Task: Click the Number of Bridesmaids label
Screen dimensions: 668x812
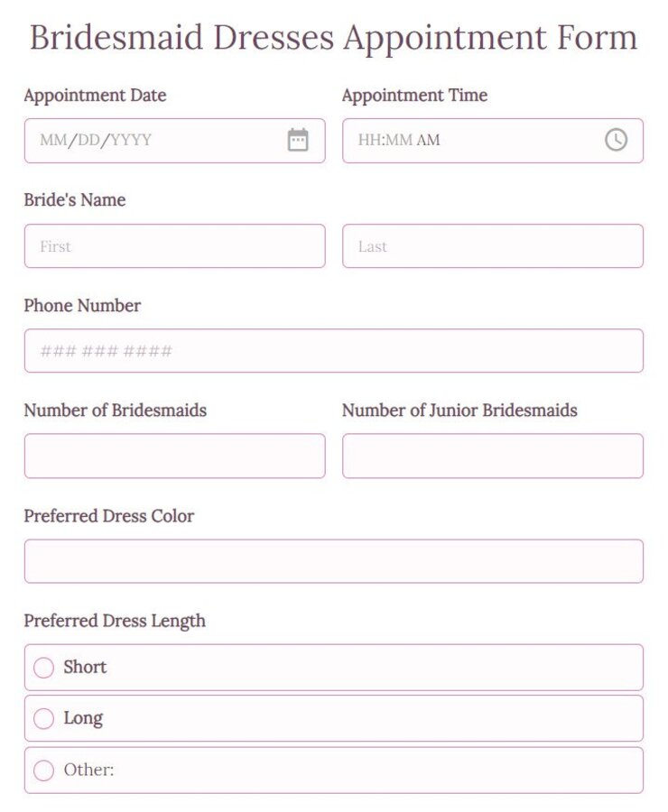Action: [x=115, y=411]
